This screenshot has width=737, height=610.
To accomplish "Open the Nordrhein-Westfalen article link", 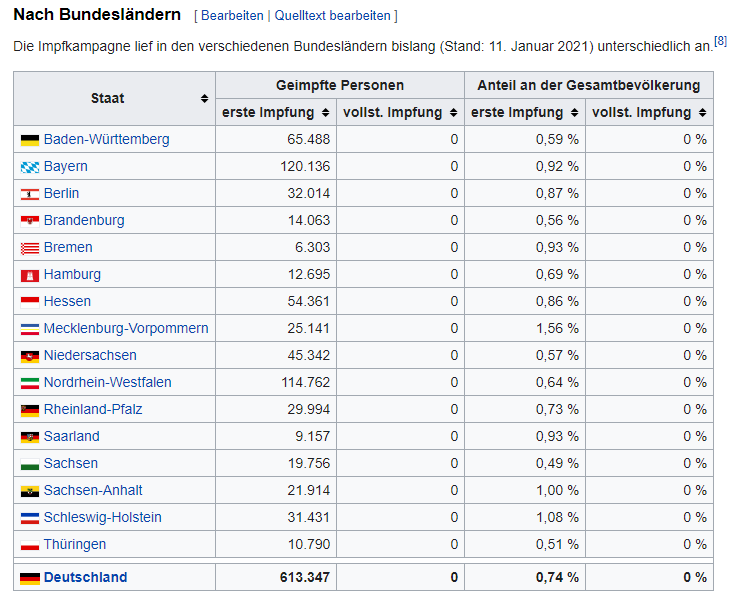I will [107, 383].
